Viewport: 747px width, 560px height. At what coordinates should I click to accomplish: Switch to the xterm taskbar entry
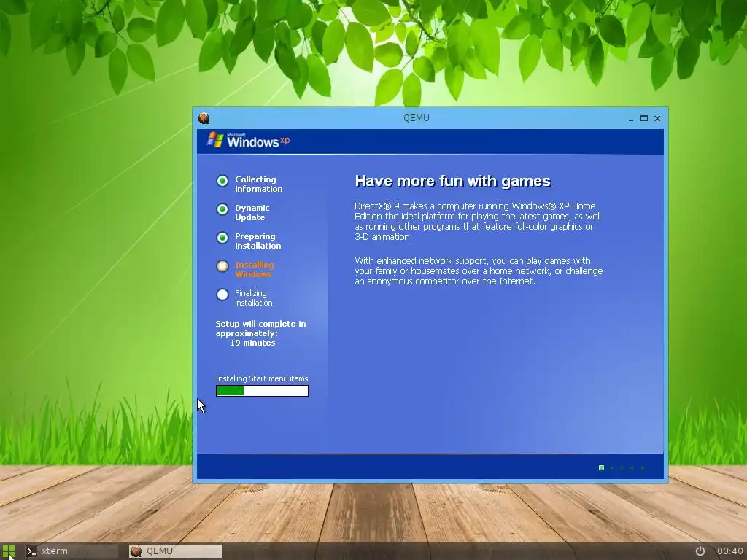(x=71, y=551)
